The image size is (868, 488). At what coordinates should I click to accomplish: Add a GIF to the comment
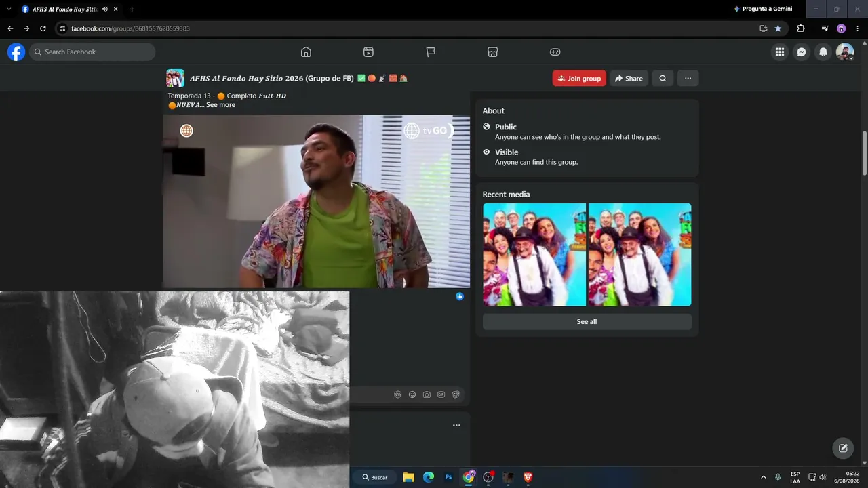pyautogui.click(x=441, y=394)
